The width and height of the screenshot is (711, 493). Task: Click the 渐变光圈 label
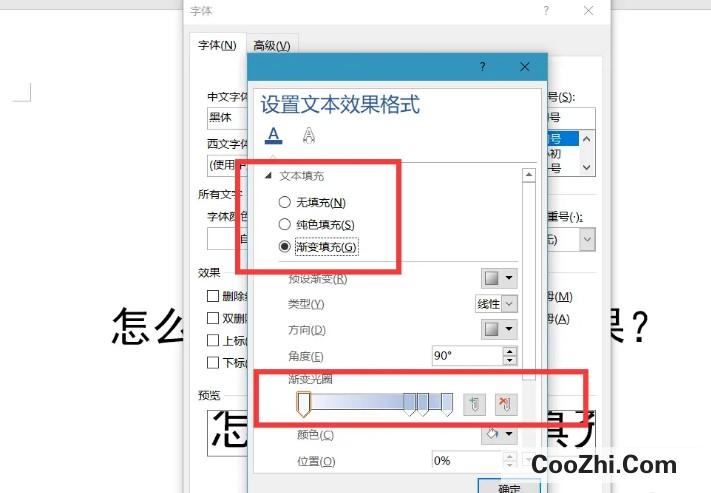pyautogui.click(x=310, y=379)
